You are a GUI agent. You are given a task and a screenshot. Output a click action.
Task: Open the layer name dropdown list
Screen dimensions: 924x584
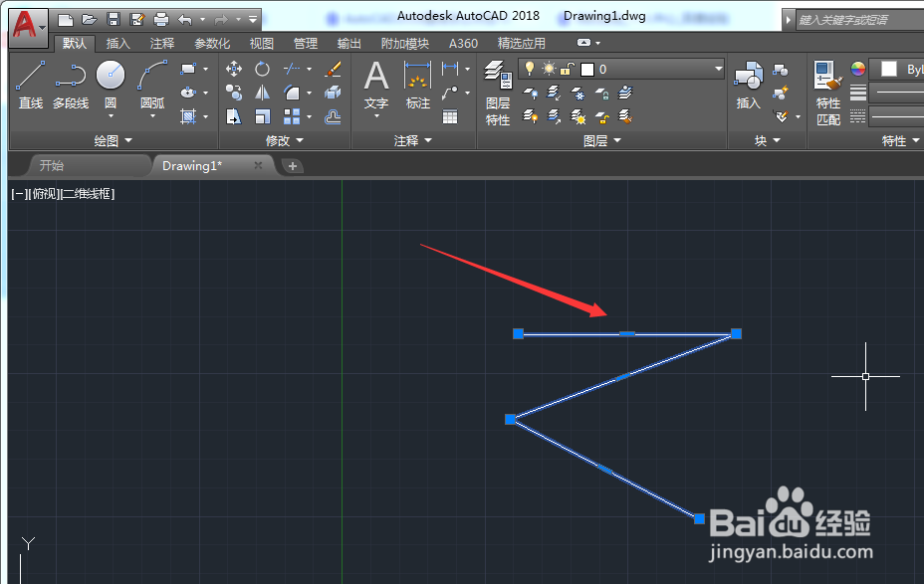718,69
